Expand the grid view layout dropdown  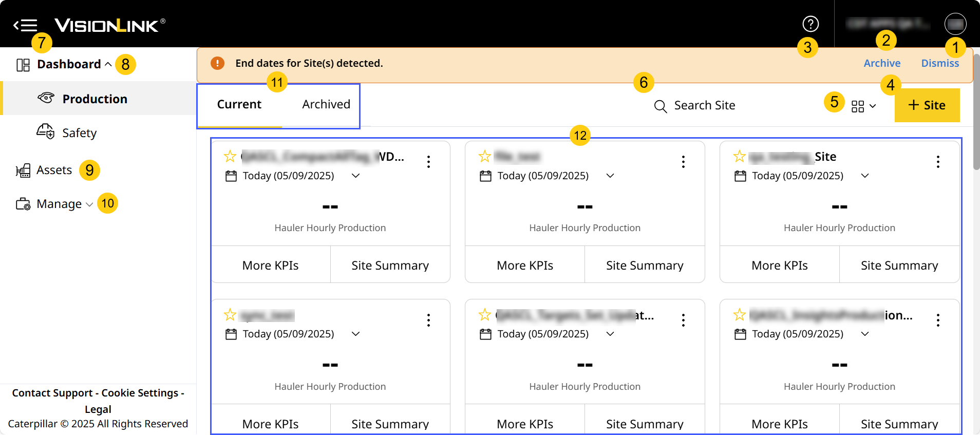point(863,106)
